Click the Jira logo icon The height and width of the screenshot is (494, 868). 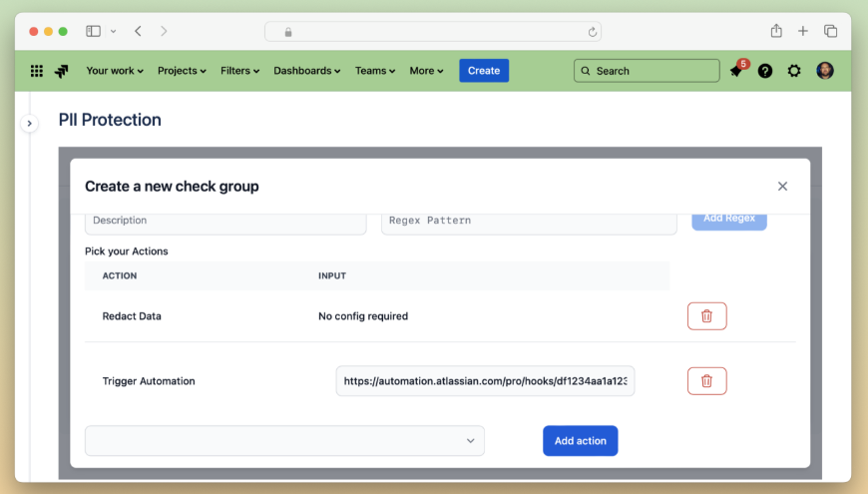(62, 71)
